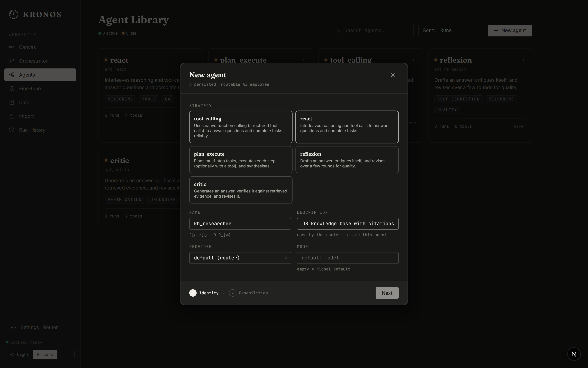Click step 2 Capabilities indicator
This screenshot has height=368, width=588.
click(248, 293)
